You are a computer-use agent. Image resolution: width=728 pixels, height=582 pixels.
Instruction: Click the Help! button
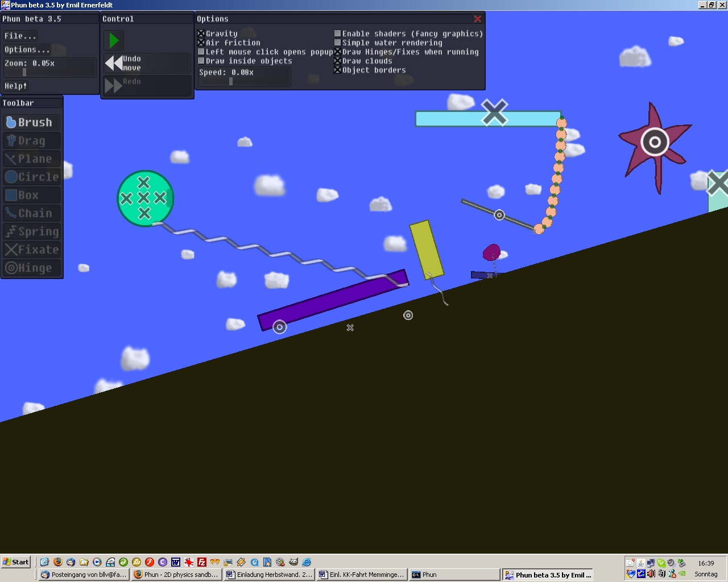(16, 86)
